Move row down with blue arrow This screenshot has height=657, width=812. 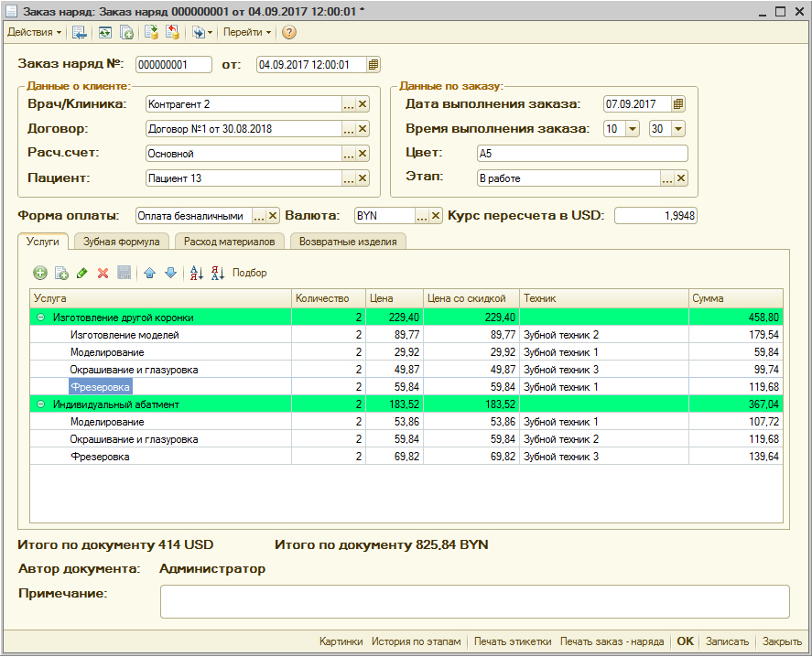click(169, 273)
